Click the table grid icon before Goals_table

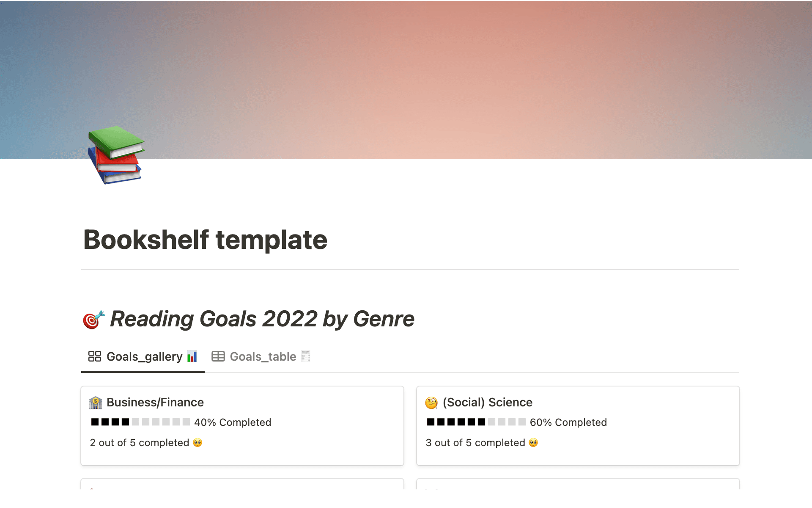pyautogui.click(x=218, y=356)
